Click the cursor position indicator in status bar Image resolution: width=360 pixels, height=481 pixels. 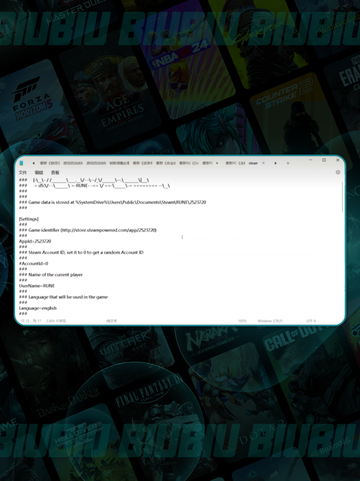[31, 321]
